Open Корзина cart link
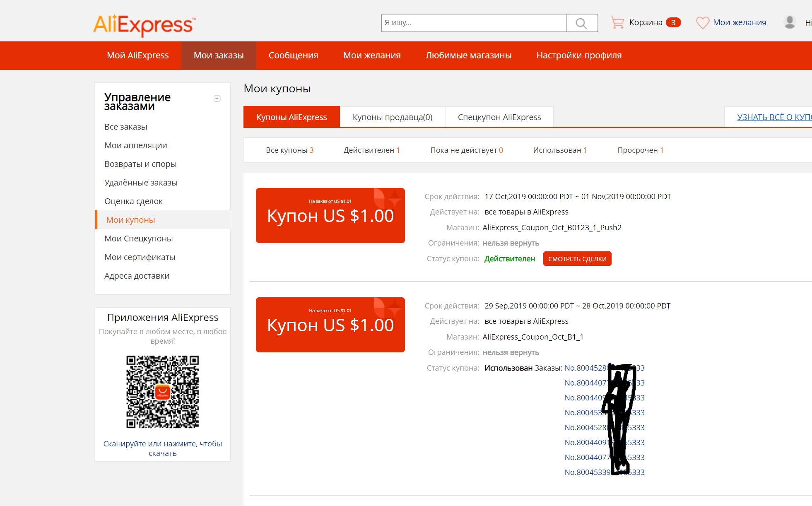 tap(646, 22)
